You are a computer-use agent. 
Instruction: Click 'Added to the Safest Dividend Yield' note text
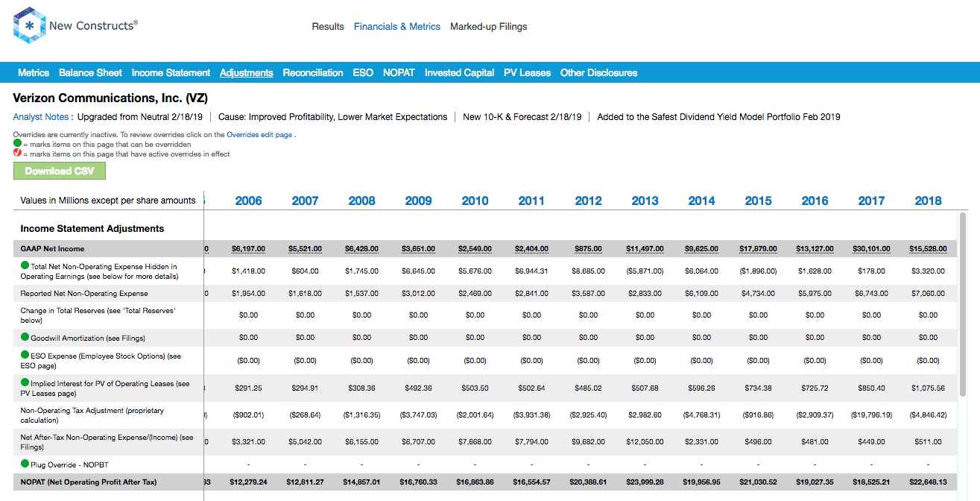tap(718, 116)
